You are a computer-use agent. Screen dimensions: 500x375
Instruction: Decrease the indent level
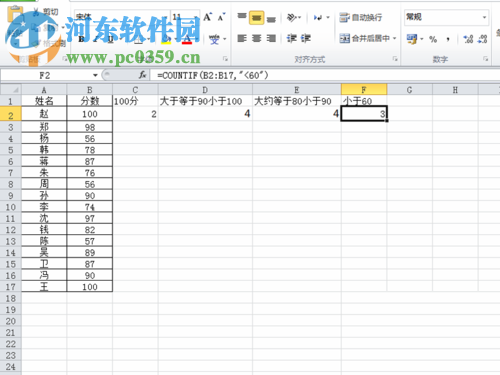(x=292, y=38)
